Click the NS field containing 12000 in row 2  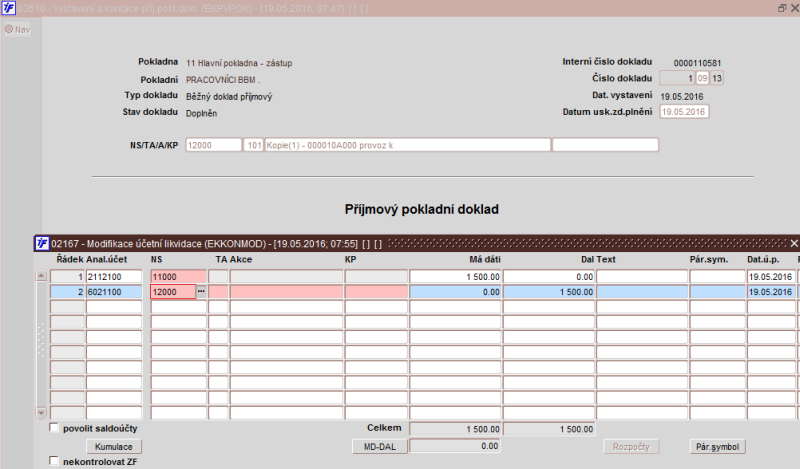pos(173,292)
